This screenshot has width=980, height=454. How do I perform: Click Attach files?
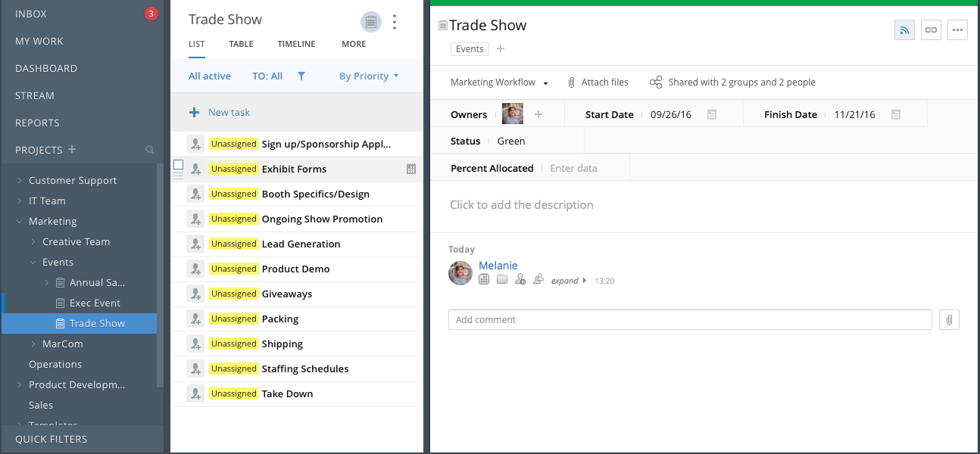[x=598, y=82]
